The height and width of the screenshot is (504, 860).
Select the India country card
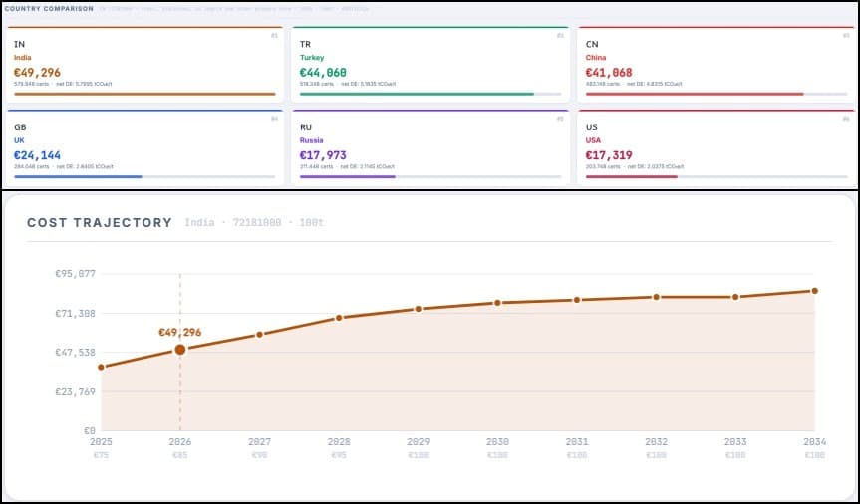pos(143,63)
